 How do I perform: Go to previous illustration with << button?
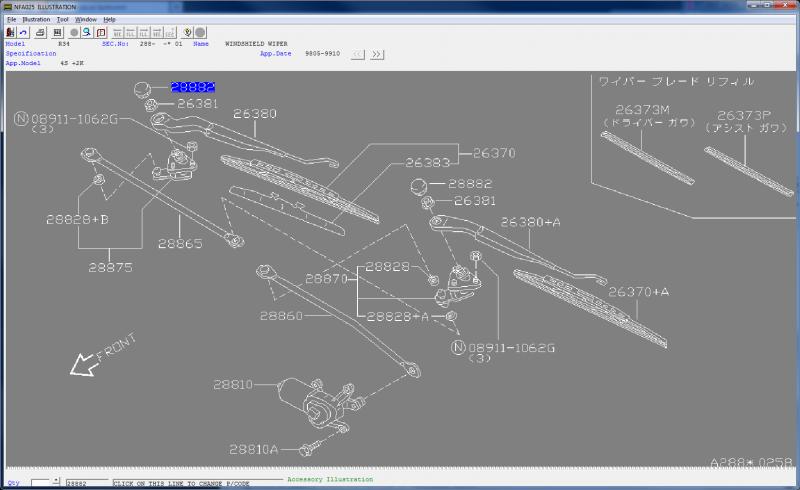pyautogui.click(x=358, y=54)
